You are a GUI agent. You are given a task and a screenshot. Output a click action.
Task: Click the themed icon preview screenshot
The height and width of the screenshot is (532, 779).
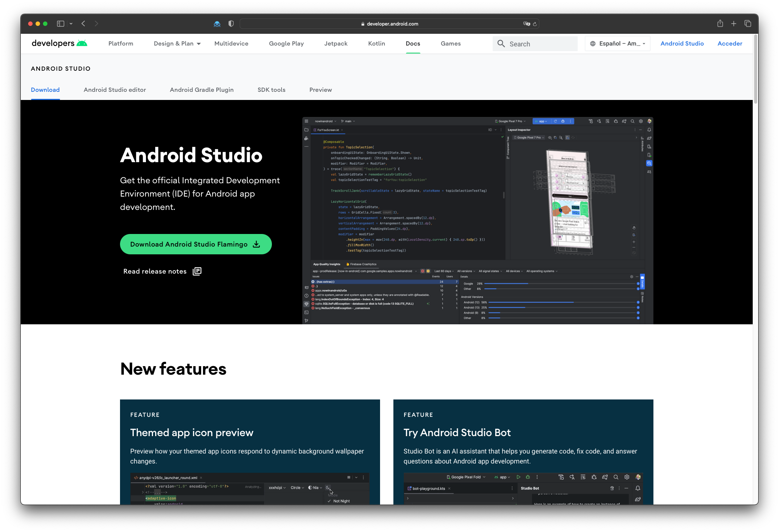pos(250,488)
